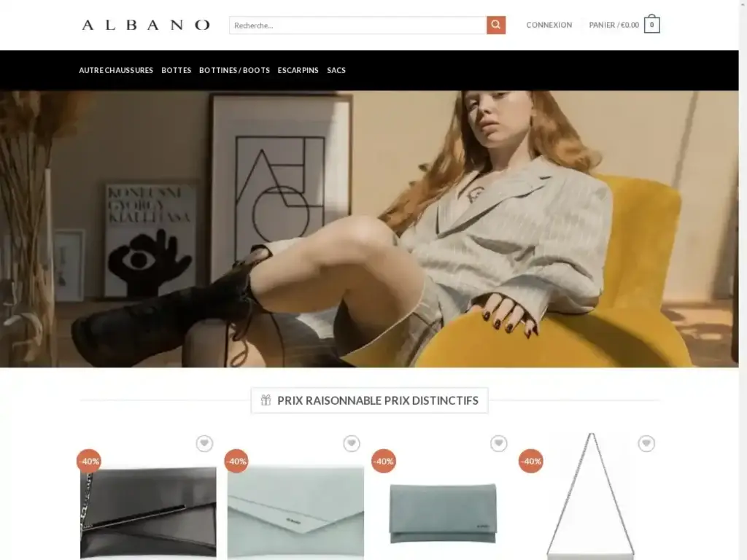Toggle wishlist heart on grey-blue wallet
Screen dimensions: 747x560
[x=499, y=443]
